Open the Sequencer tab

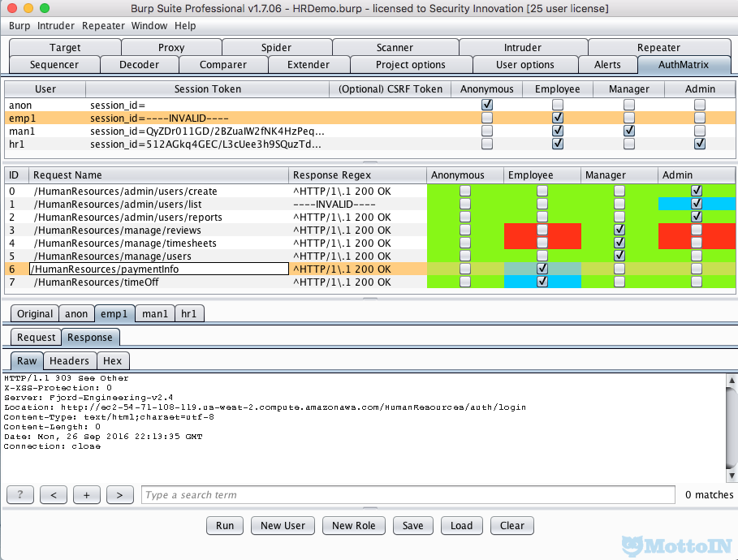[x=54, y=64]
